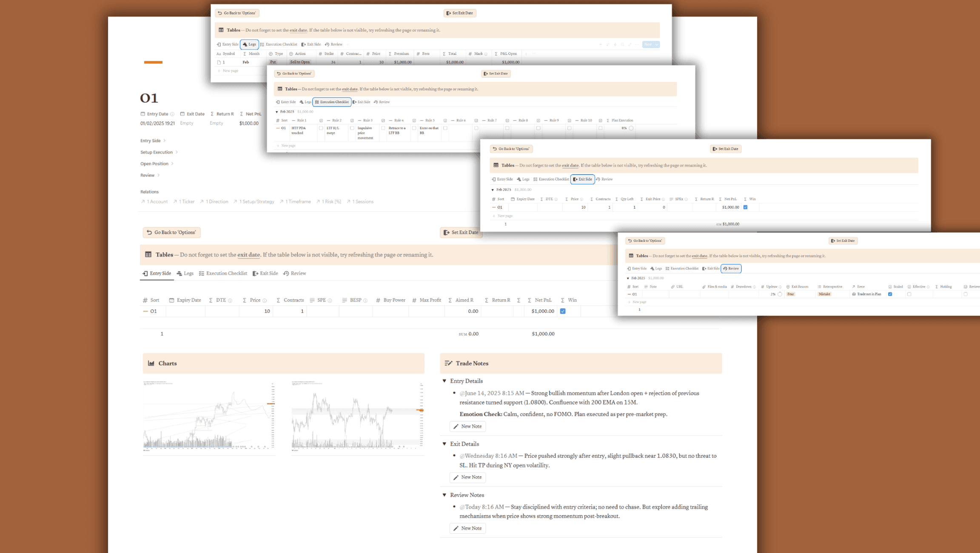This screenshot has width=980, height=553.
Task: Toggle Win checkbox in main Entry Side table
Action: (x=563, y=311)
